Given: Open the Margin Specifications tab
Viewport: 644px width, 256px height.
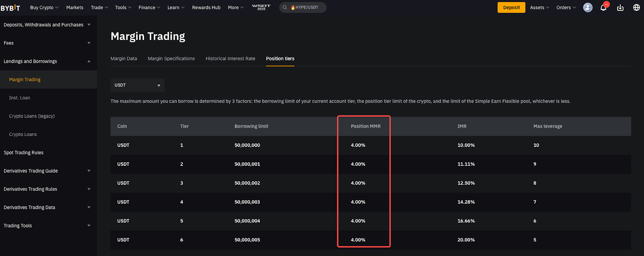Looking at the screenshot, I should tap(171, 59).
